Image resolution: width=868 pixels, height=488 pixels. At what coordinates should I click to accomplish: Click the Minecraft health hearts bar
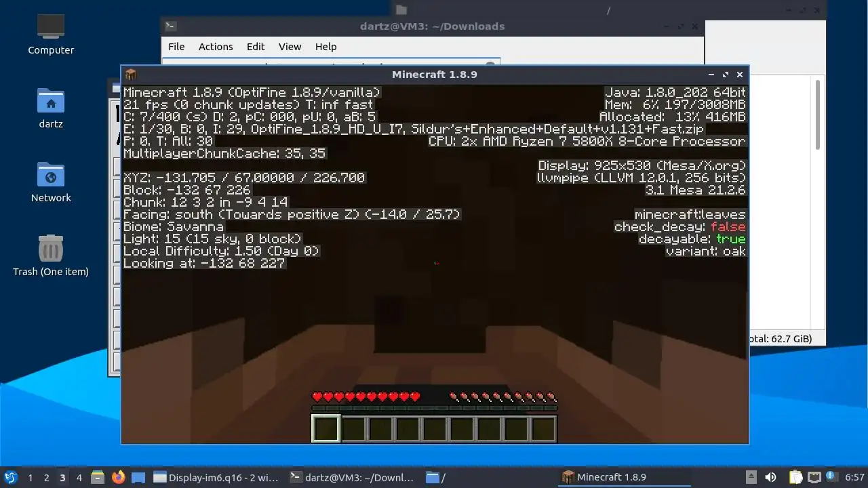click(366, 396)
